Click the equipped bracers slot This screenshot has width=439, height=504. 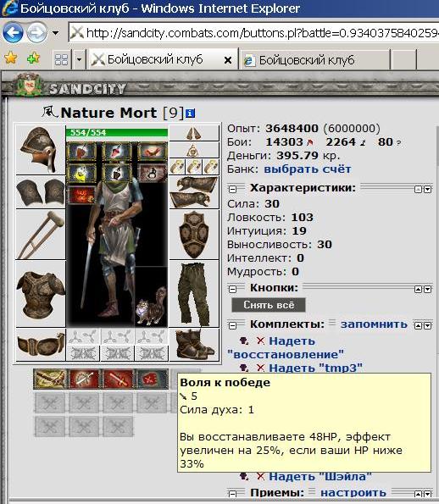pos(41,192)
